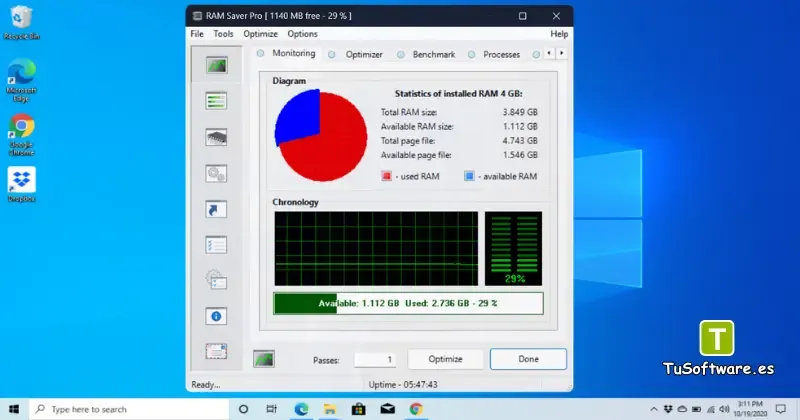Close the RAM Saver Pro window
The height and width of the screenshot is (420, 800).
[x=556, y=16]
